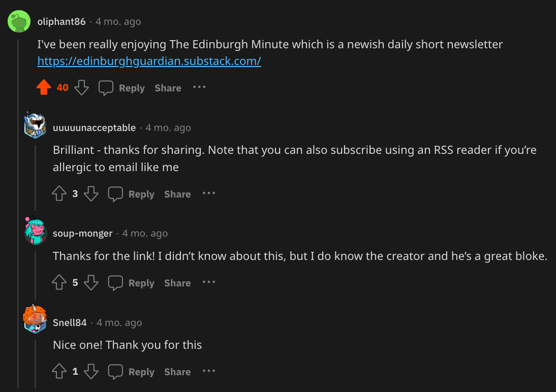556x392 pixels.
Task: Collapse thread via line under oliphant86 avatar
Action: point(19,203)
